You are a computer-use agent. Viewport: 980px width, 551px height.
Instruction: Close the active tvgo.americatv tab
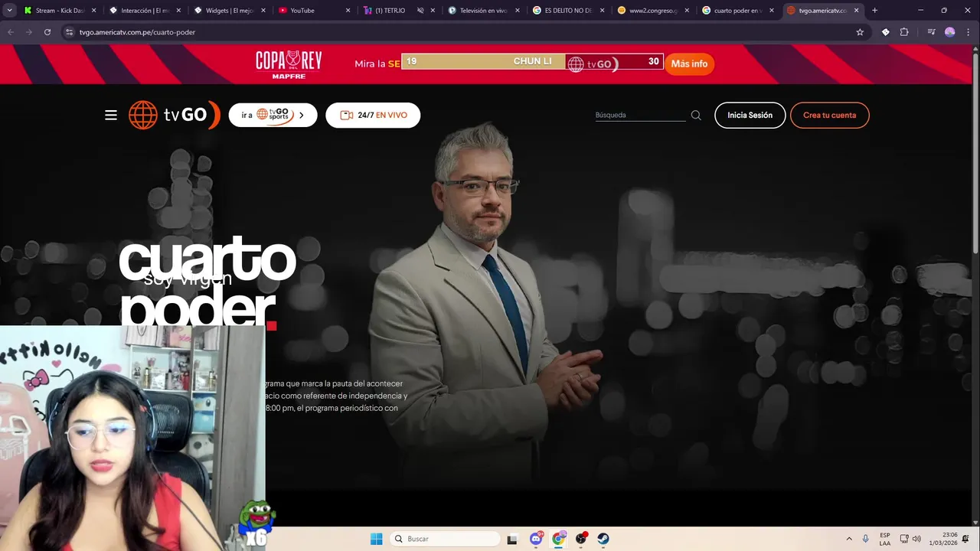point(856,11)
